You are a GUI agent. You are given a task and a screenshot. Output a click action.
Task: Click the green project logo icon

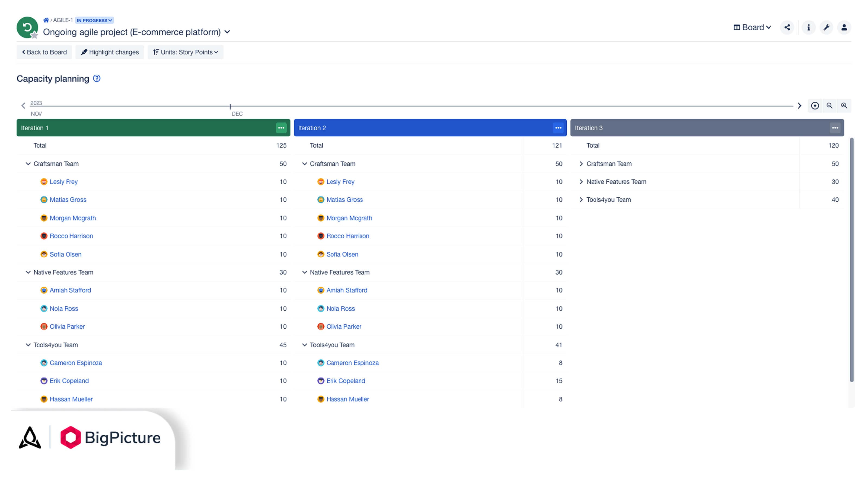pos(27,27)
